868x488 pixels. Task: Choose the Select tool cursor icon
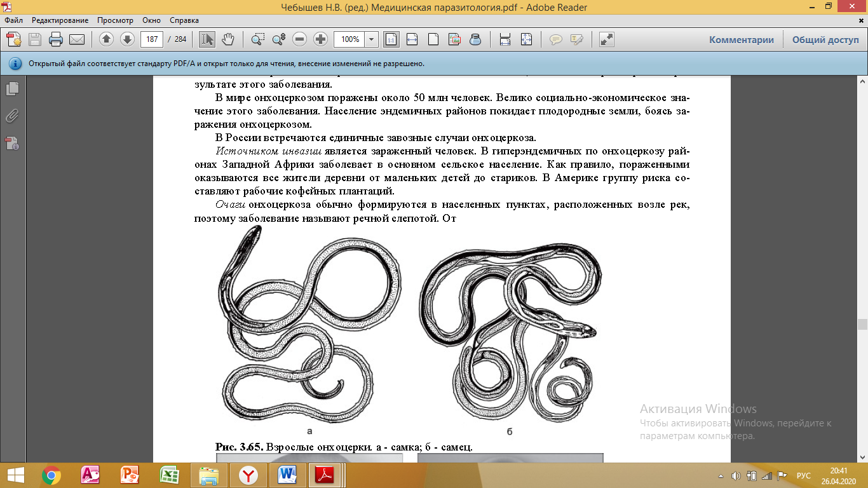(207, 39)
